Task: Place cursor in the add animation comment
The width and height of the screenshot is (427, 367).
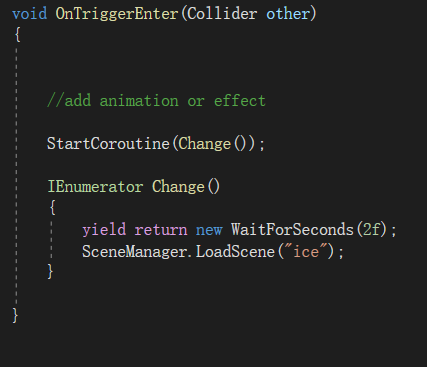Action: coord(156,101)
